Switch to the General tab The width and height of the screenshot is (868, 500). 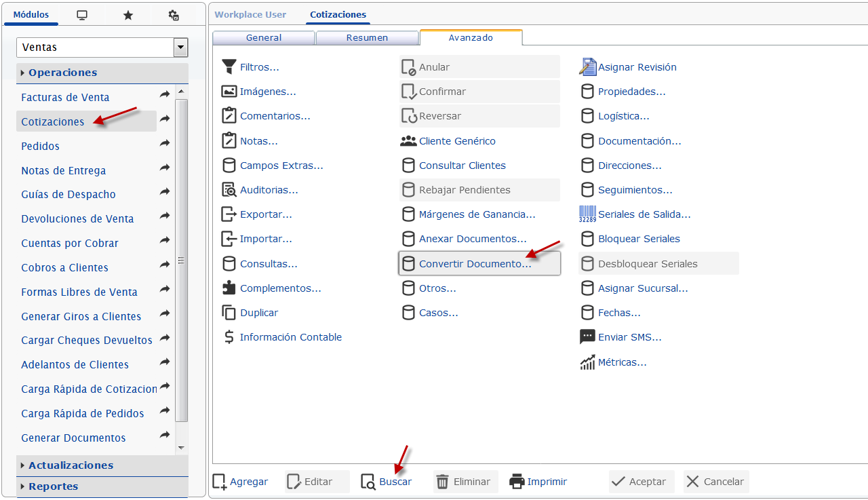264,38
